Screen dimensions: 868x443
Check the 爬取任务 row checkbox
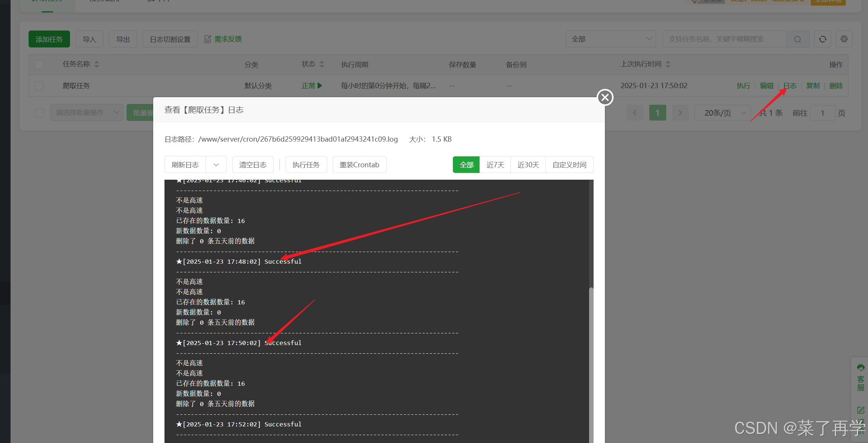(39, 86)
